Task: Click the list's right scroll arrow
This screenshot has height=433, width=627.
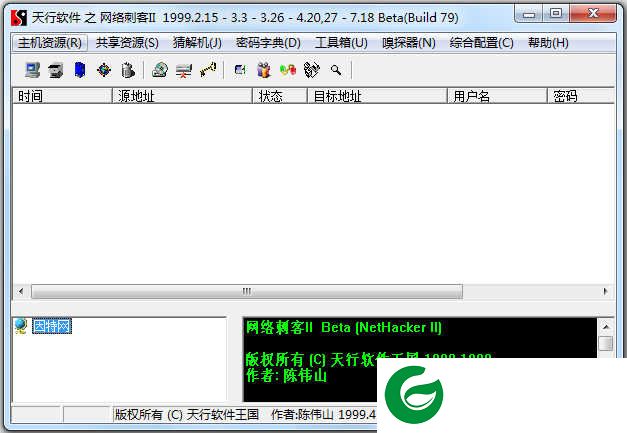Action: pos(605,291)
